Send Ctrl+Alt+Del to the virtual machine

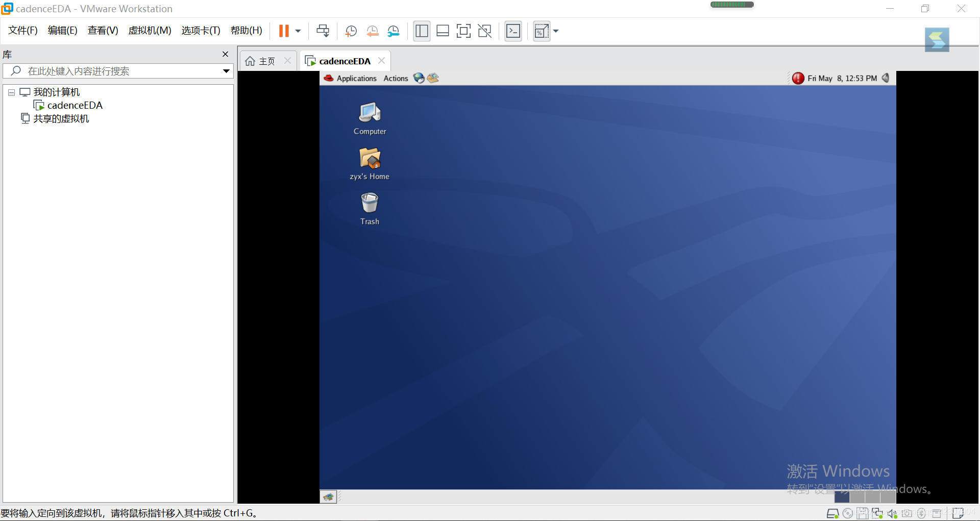click(323, 31)
